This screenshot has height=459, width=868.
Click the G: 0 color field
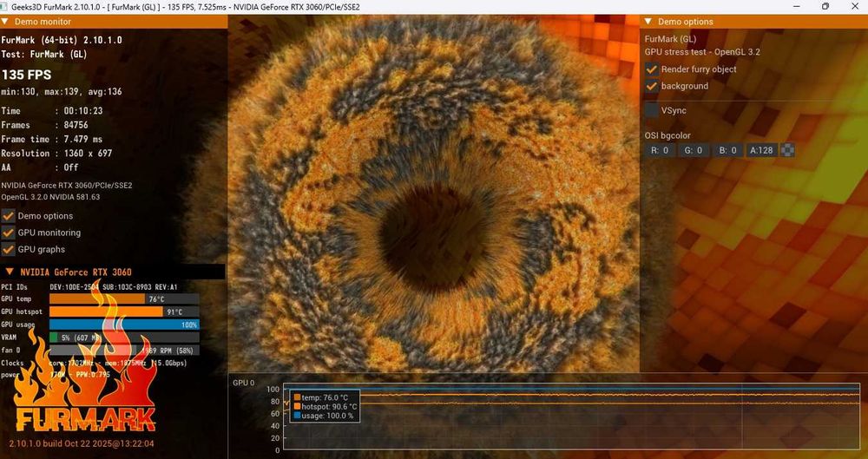(694, 150)
